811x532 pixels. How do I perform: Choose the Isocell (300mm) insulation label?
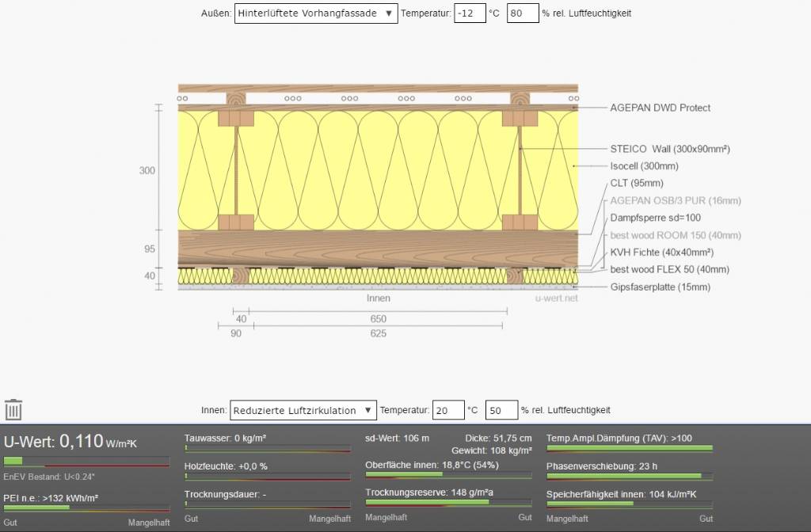point(644,166)
